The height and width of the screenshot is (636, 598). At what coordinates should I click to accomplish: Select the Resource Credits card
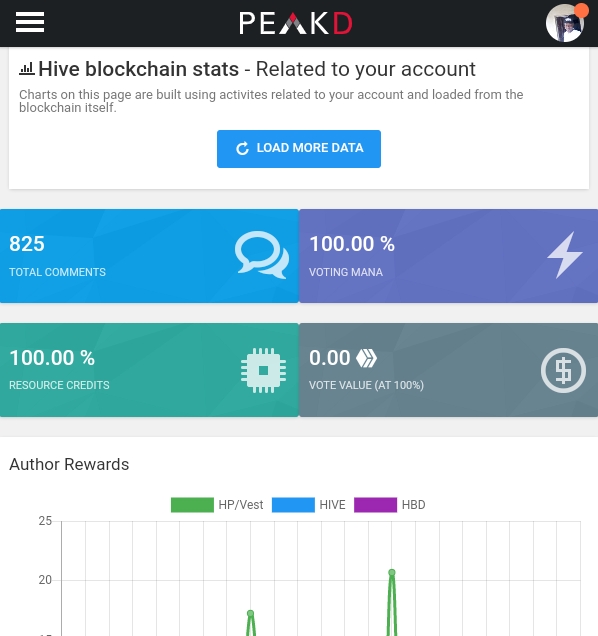[x=149, y=370]
